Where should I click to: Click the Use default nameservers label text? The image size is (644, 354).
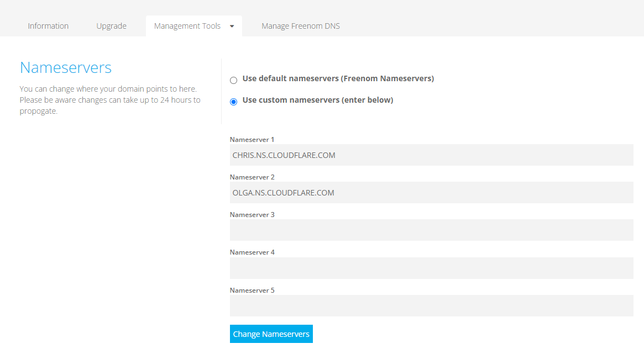pyautogui.click(x=337, y=78)
